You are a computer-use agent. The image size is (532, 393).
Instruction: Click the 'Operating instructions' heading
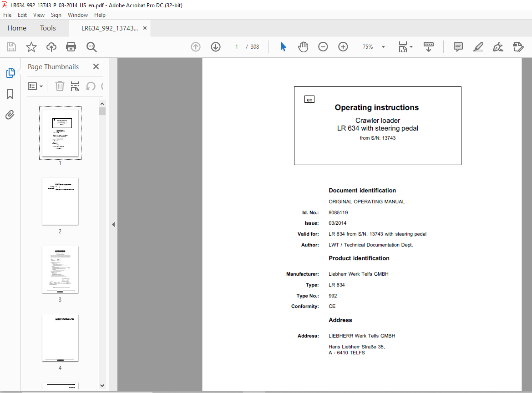pyautogui.click(x=377, y=107)
